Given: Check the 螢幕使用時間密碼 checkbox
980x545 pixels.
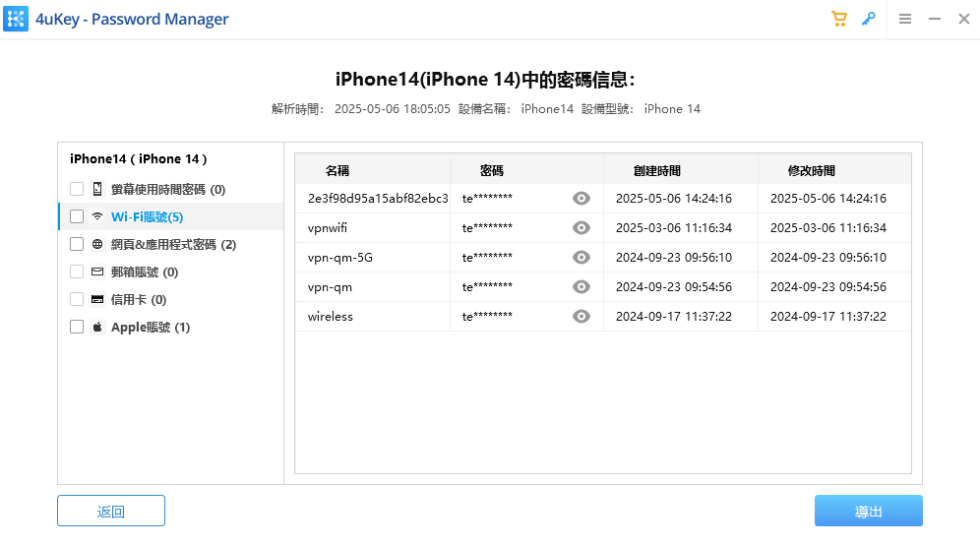Looking at the screenshot, I should tap(76, 189).
